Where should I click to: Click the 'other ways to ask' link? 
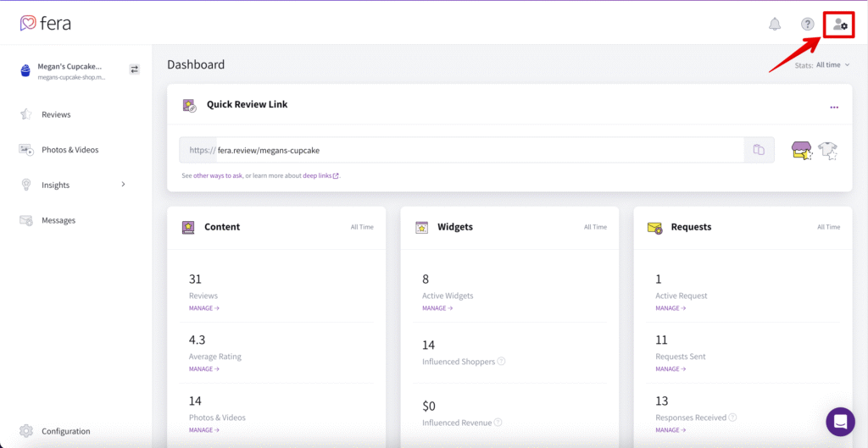point(218,176)
